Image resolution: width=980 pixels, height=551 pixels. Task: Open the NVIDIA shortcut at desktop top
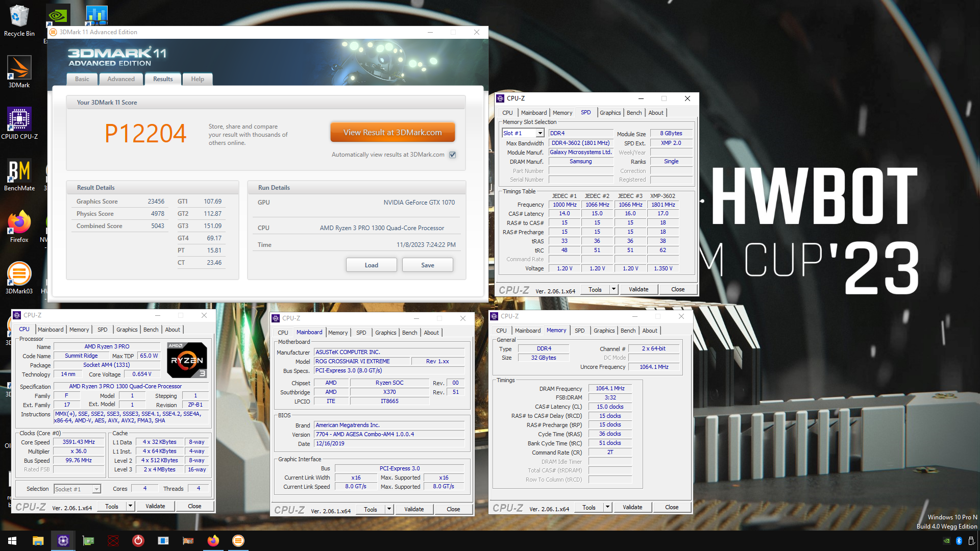[58, 15]
